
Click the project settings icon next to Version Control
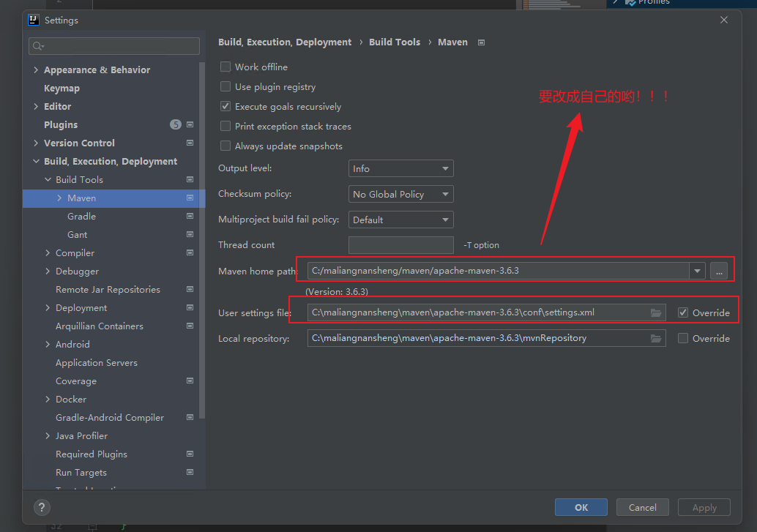[x=190, y=143]
